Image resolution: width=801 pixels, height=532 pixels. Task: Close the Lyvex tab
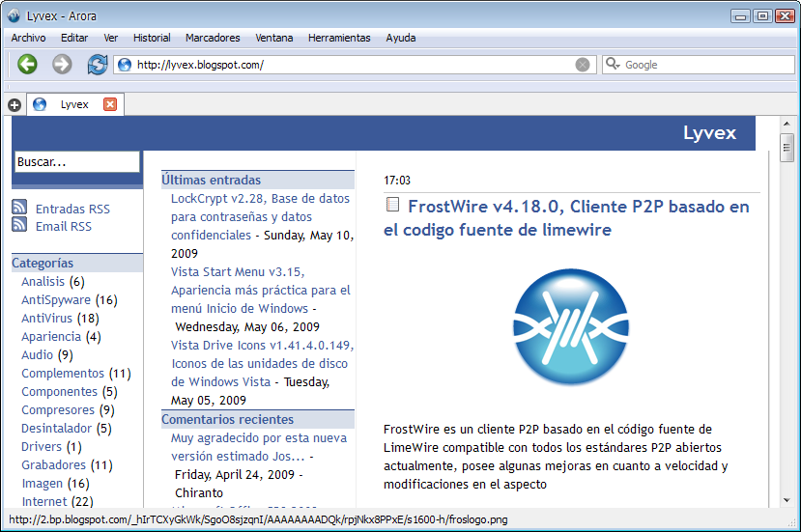coord(109,104)
